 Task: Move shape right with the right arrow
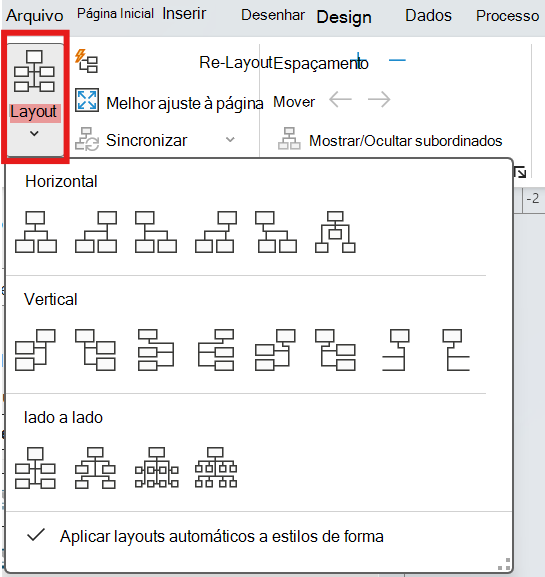[379, 99]
